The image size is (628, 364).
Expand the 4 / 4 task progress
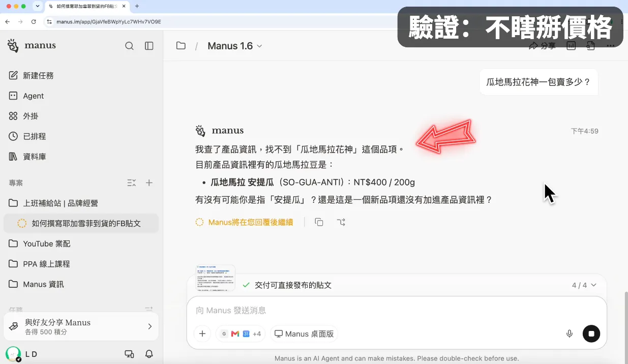click(584, 285)
